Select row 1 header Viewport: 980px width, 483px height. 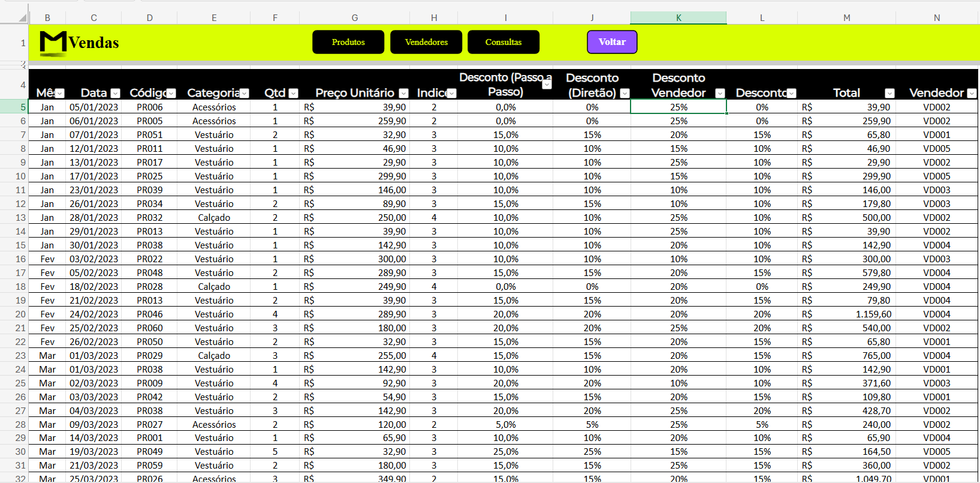click(x=14, y=43)
